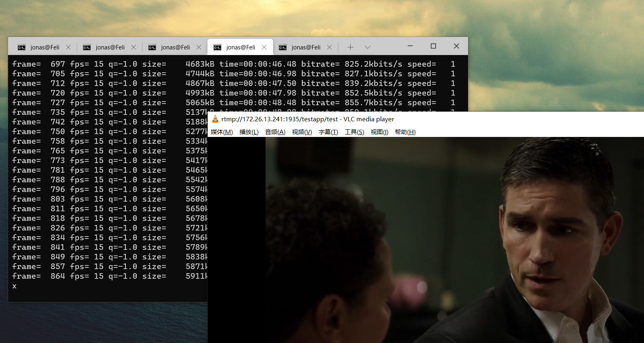Maximize the terminal window
This screenshot has height=343, width=644.
click(433, 46)
